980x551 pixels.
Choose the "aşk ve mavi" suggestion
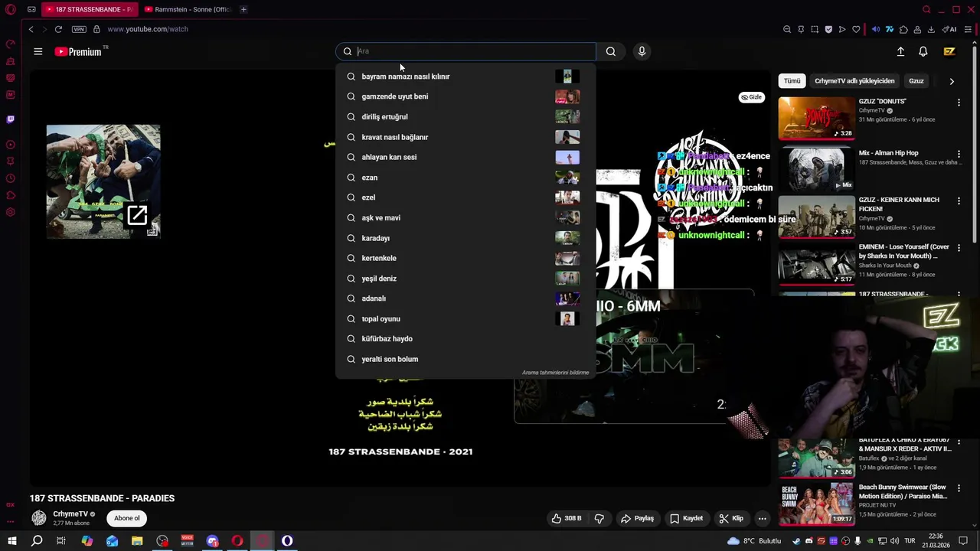465,217
